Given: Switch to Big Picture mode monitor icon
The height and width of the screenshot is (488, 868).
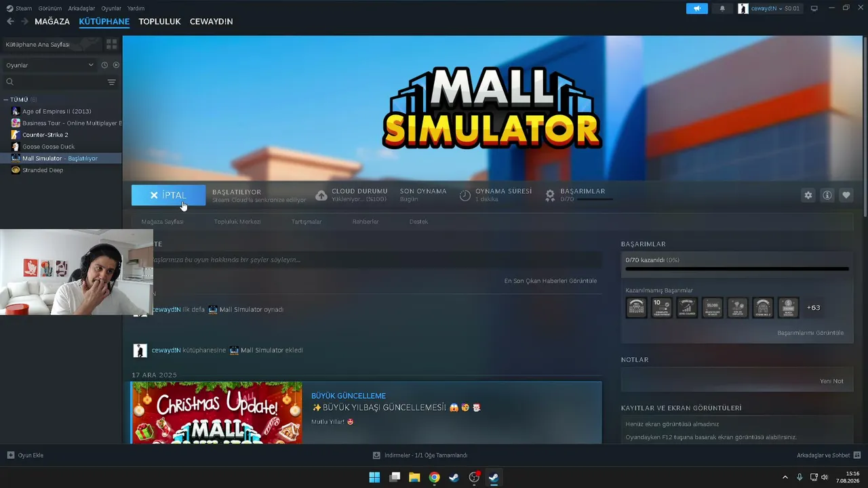Looking at the screenshot, I should tap(814, 8).
